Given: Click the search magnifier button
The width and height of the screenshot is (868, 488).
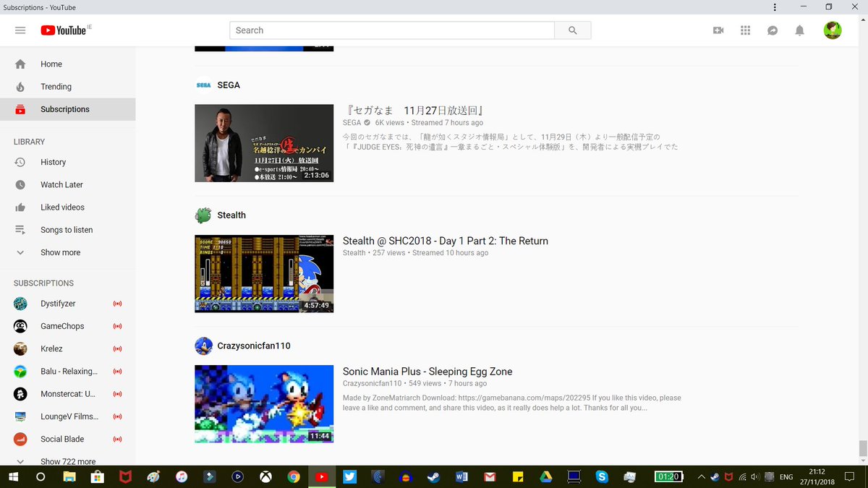Looking at the screenshot, I should 573,30.
